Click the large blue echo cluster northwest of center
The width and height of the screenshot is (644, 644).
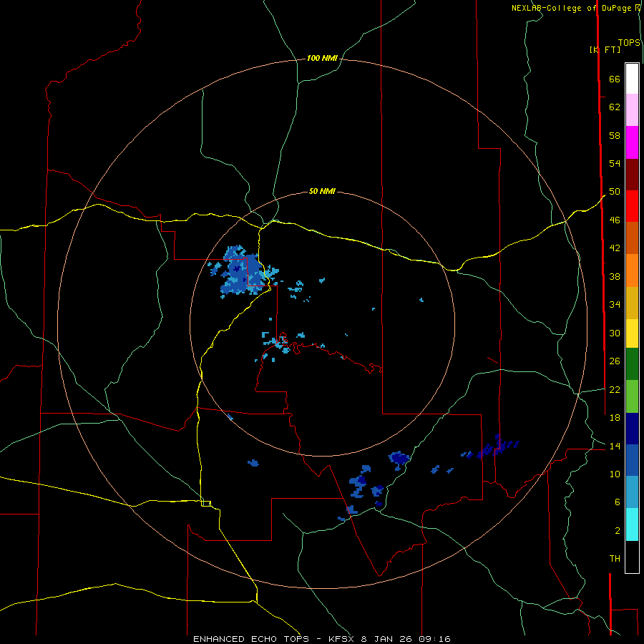tap(243, 271)
